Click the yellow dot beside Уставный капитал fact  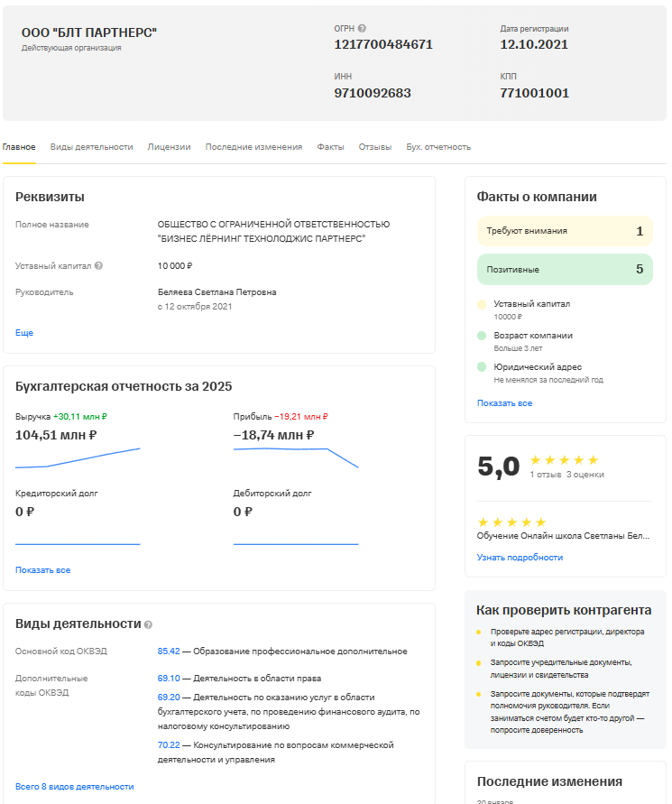tap(482, 304)
